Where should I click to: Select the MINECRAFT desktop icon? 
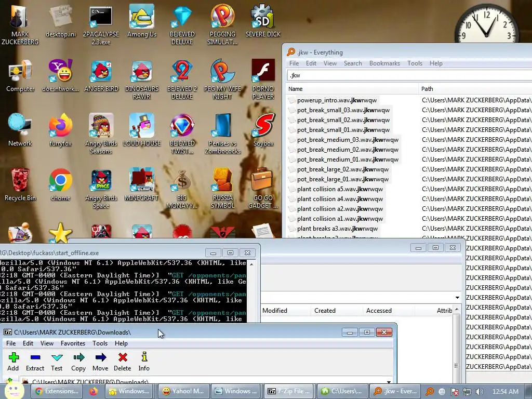click(x=142, y=185)
